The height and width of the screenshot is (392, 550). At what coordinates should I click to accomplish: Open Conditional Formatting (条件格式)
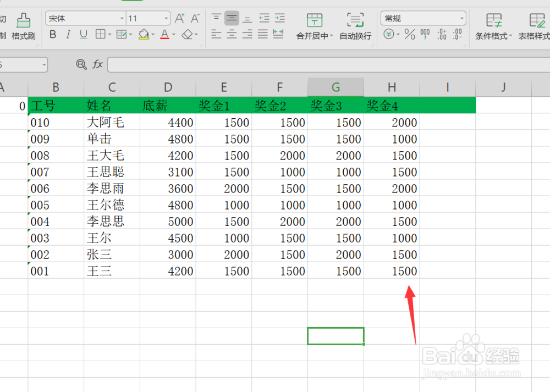point(493,26)
